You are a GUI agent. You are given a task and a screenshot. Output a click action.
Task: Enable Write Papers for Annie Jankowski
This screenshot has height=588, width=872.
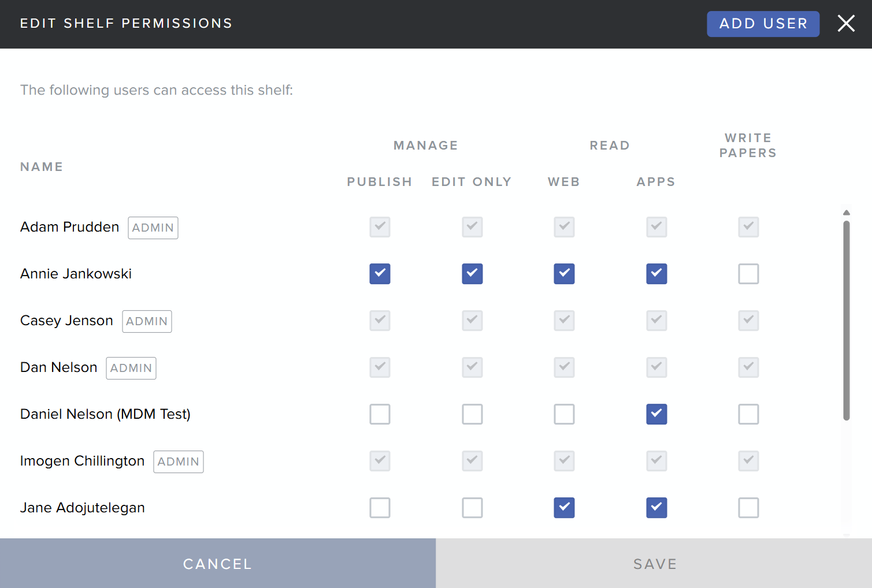point(748,274)
